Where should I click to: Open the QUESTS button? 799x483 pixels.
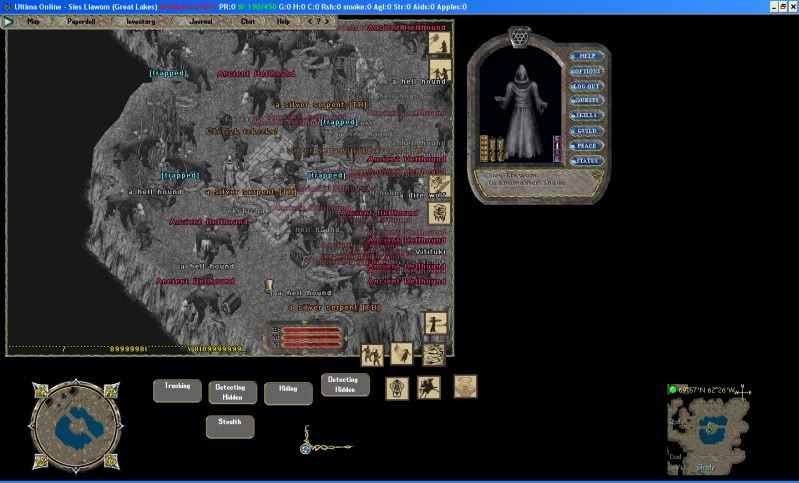pyautogui.click(x=587, y=100)
